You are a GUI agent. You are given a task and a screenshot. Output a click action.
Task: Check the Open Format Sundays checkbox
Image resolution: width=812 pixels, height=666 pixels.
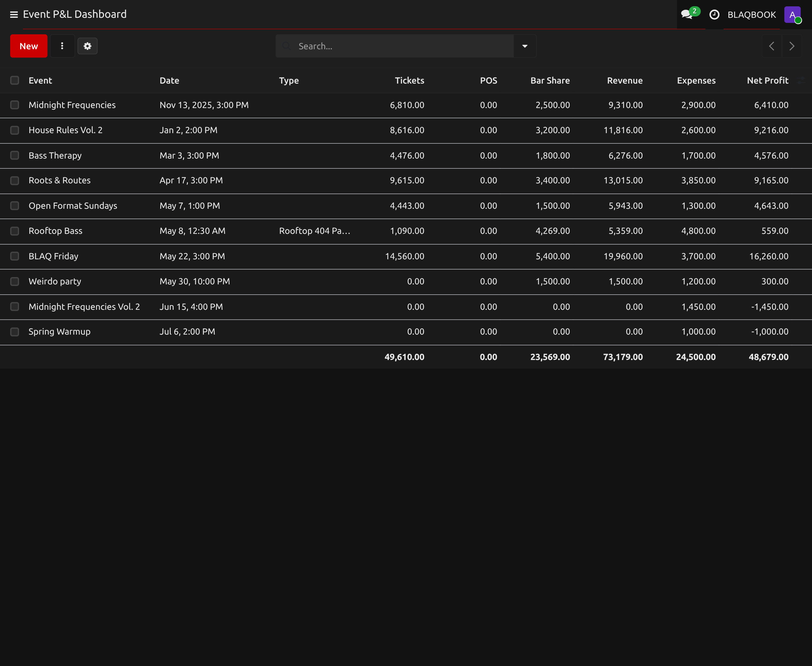15,206
